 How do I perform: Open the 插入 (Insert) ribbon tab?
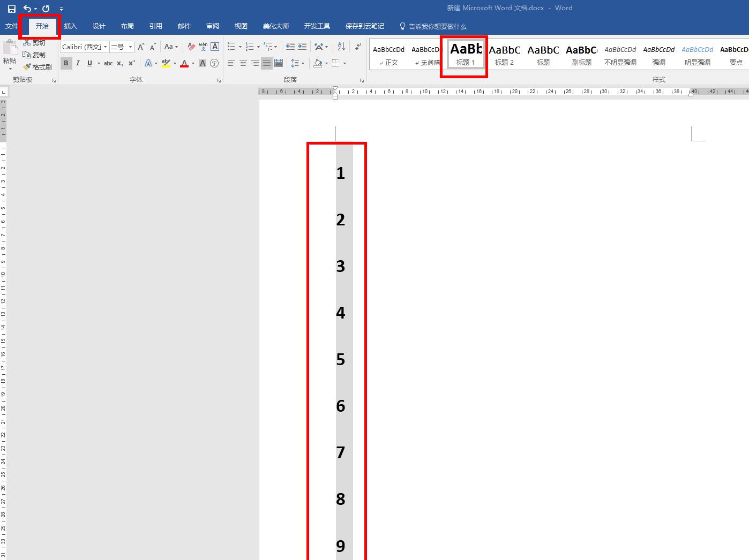point(70,26)
